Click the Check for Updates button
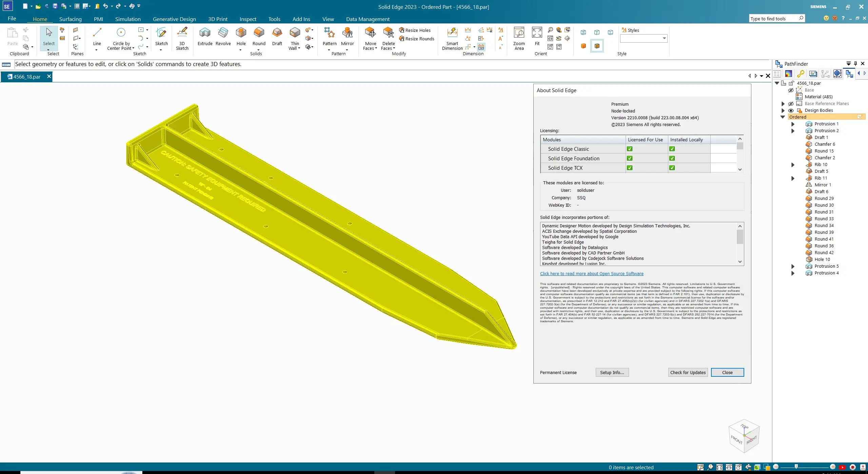 click(x=688, y=372)
